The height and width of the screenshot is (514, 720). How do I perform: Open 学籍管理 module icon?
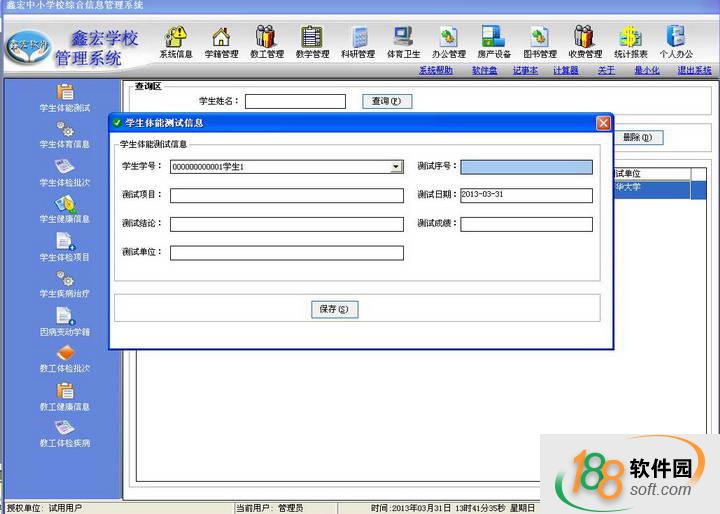(221, 40)
